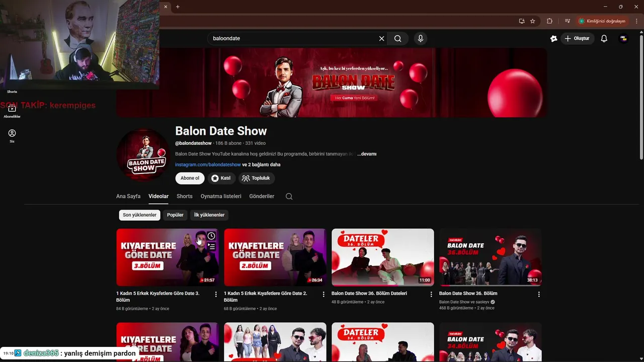Click the Oluştur create button
This screenshot has width=644, height=362.
pos(577,38)
